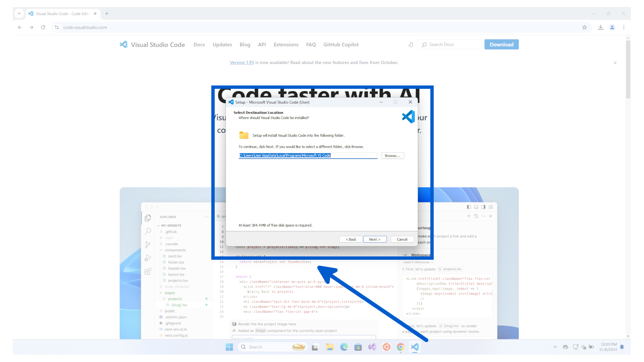Open the Docs menu item
This screenshot has height=362, width=644.
point(199,44)
